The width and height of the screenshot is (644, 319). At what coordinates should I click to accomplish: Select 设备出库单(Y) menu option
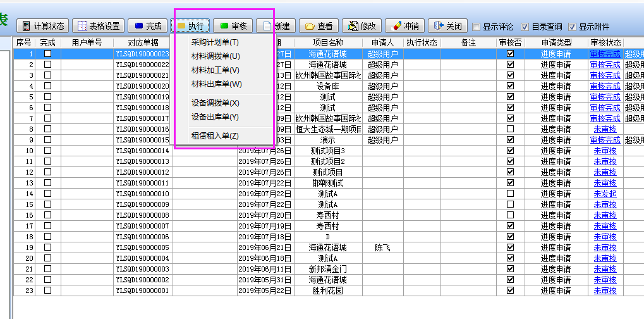click(215, 117)
